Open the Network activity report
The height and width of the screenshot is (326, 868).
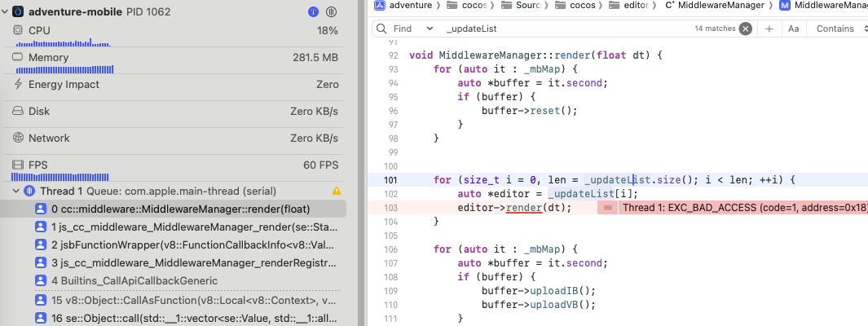pos(175,138)
